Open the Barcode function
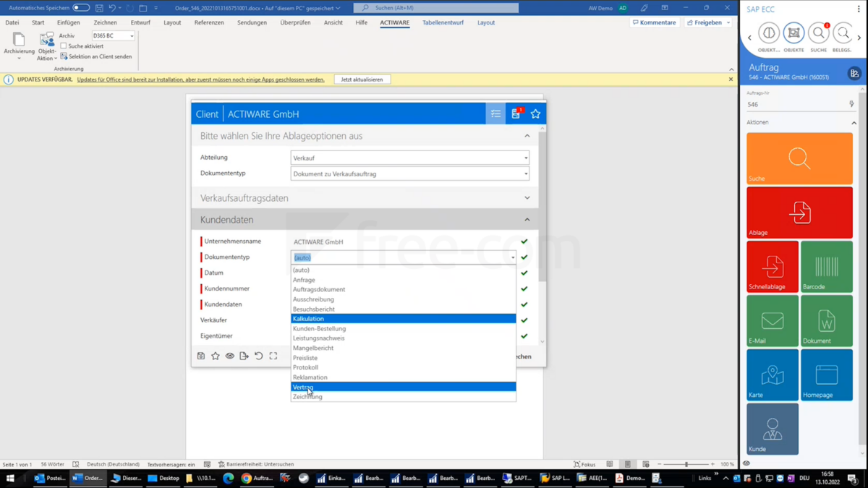This screenshot has height=488, width=868. [827, 266]
